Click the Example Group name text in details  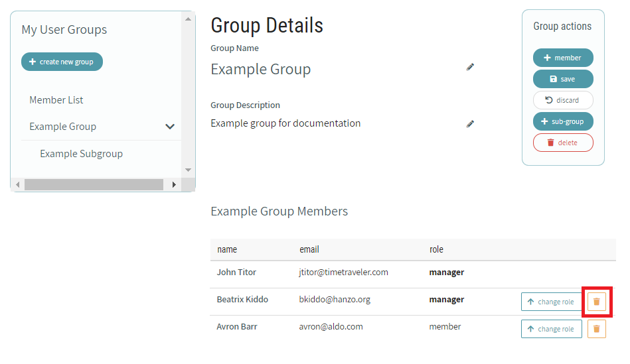pos(260,69)
